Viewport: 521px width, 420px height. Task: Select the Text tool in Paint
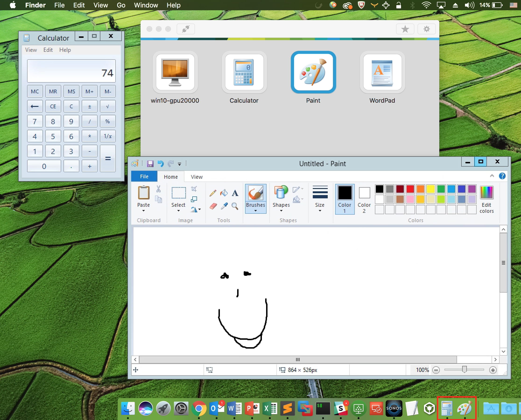[x=236, y=193]
